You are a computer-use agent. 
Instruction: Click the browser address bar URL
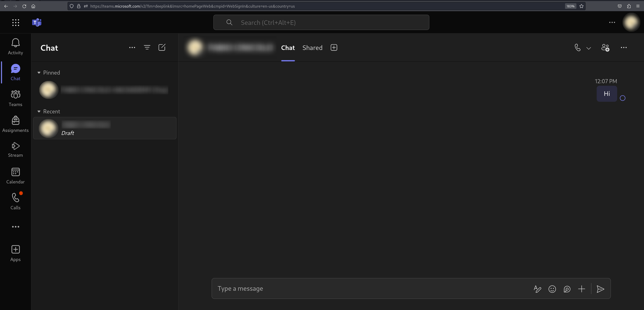tap(192, 6)
